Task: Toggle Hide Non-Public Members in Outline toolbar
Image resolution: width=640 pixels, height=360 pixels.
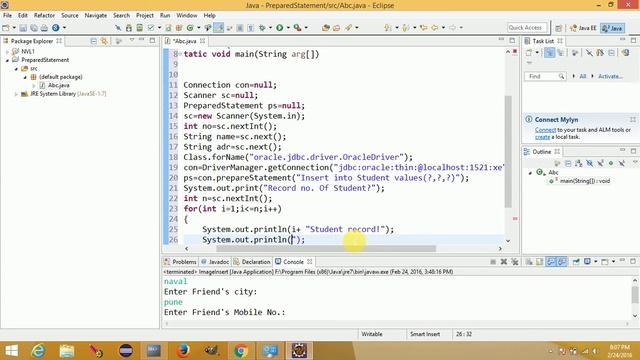Action: [611, 163]
